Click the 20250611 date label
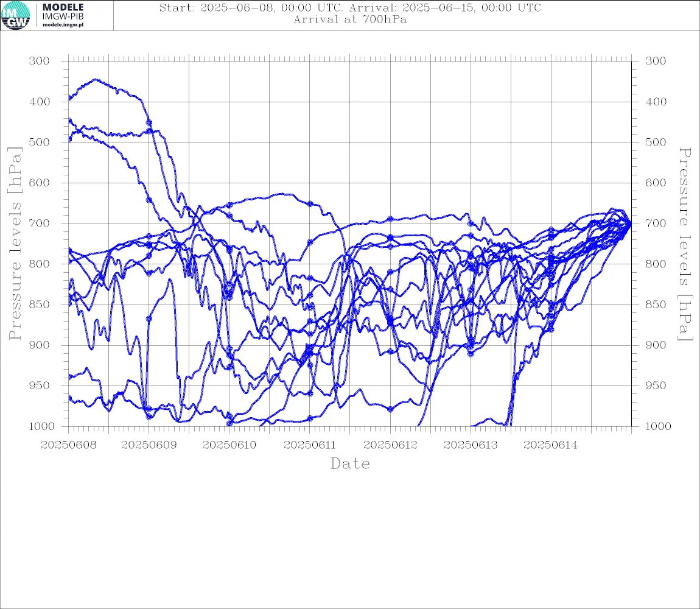The width and height of the screenshot is (700, 609). click(310, 445)
